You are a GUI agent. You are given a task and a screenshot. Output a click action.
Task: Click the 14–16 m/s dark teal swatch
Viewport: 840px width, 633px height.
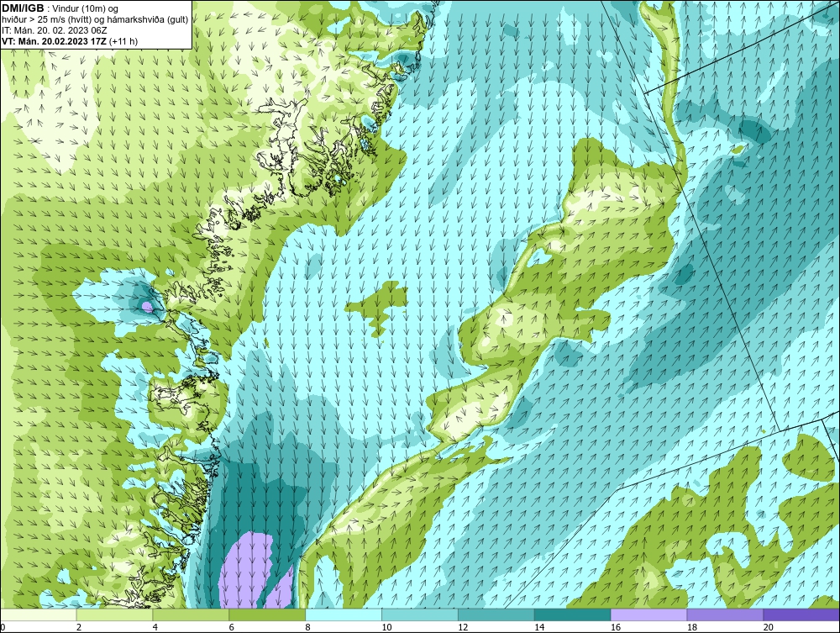(573, 615)
